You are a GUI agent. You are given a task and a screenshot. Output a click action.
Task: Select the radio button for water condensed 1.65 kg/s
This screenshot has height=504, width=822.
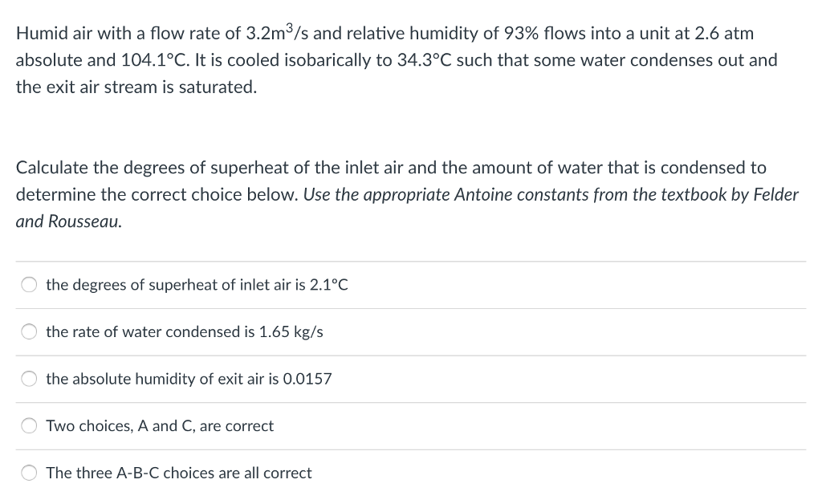point(29,331)
